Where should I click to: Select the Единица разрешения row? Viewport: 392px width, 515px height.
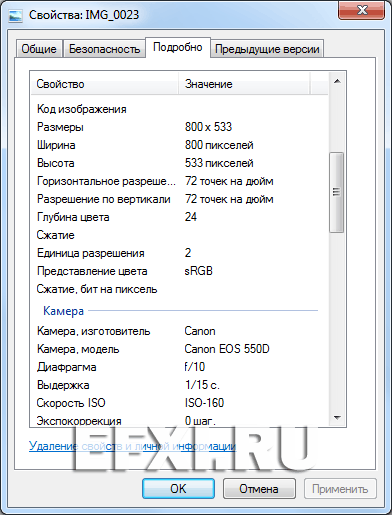click(179, 253)
